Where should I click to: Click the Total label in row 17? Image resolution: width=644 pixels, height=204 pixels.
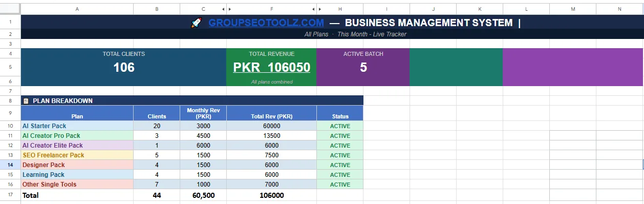(x=30, y=195)
